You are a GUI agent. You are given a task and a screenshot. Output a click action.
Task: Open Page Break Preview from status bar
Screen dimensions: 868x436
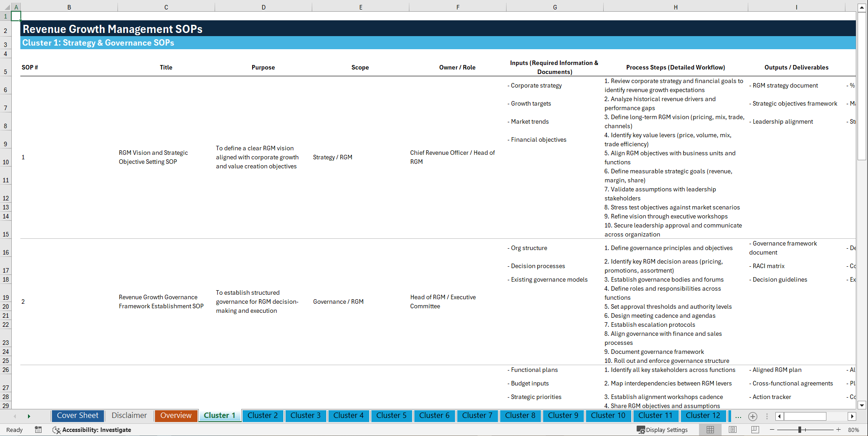[755, 429]
